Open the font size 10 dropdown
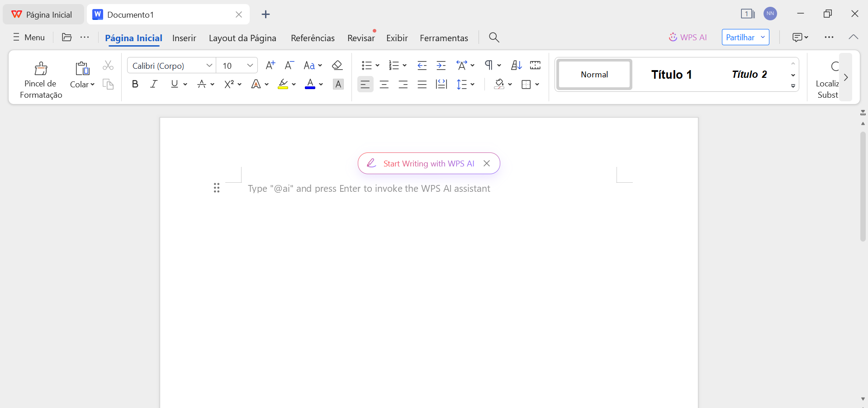 coord(250,66)
